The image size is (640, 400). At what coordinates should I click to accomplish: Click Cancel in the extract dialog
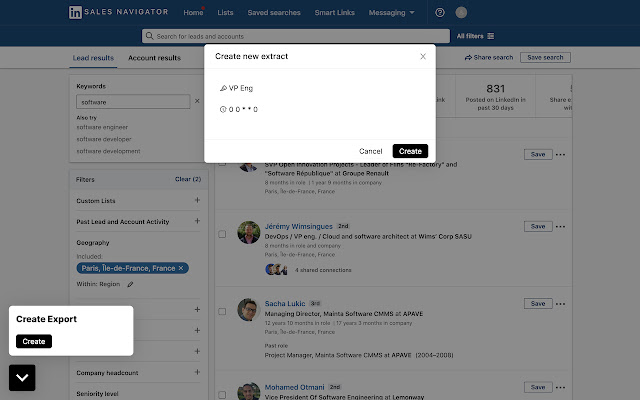tap(371, 151)
